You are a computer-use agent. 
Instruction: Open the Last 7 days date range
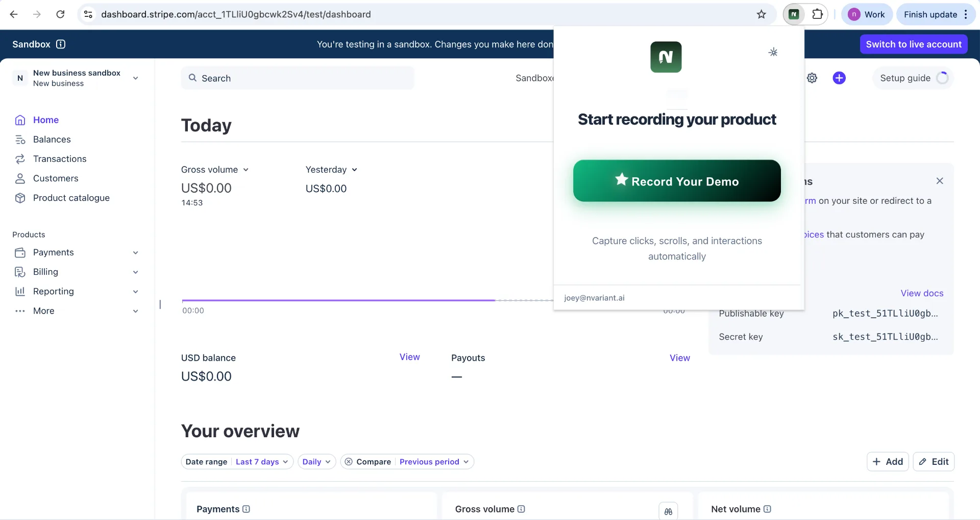[262, 462]
